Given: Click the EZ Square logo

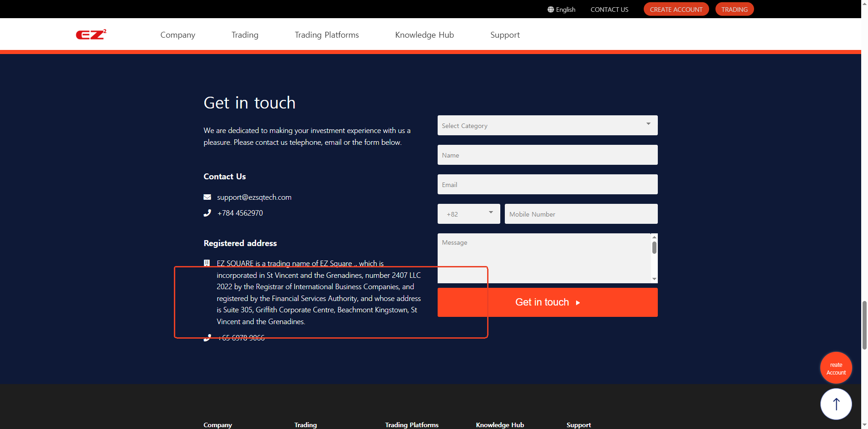Looking at the screenshot, I should [91, 35].
